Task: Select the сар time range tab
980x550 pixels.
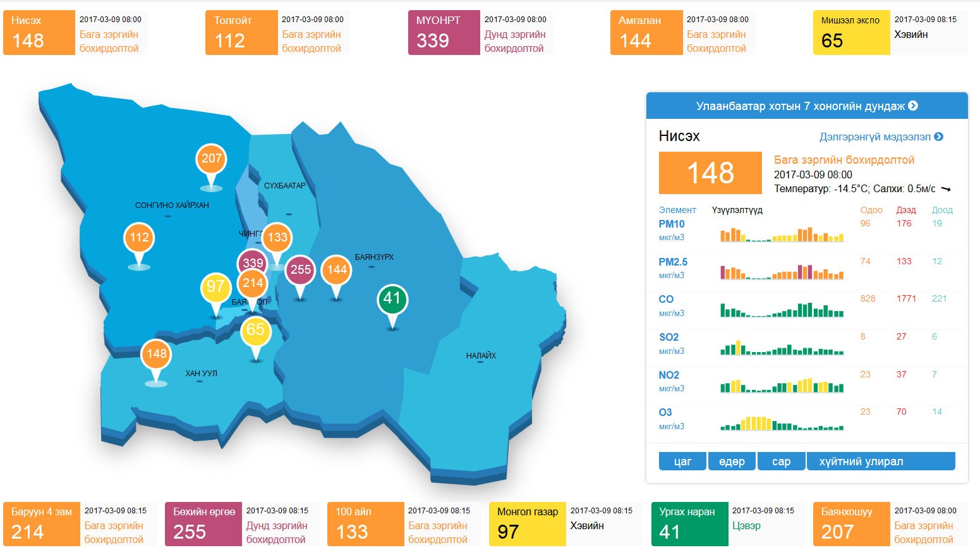Action: (x=781, y=461)
